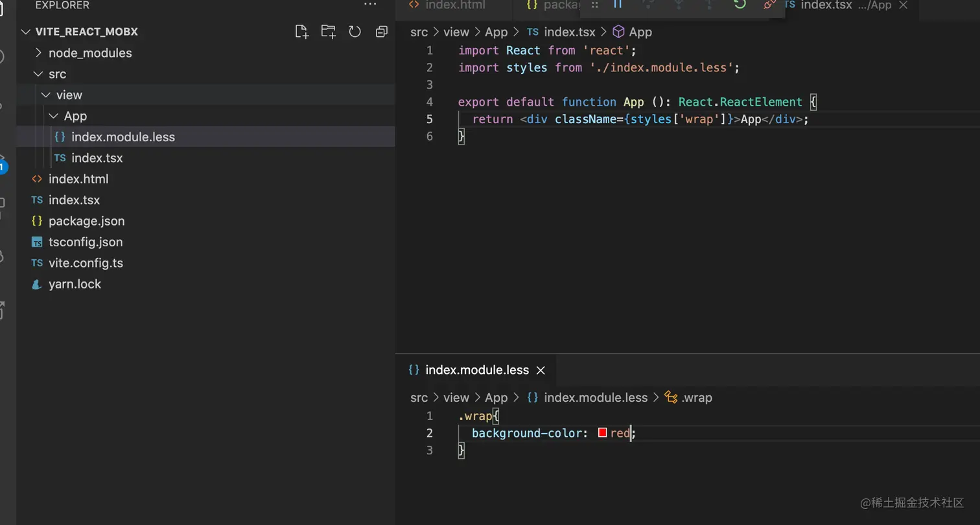The image size is (980, 525).
Task: Close the index.module.less editor tab
Action: coord(541,370)
